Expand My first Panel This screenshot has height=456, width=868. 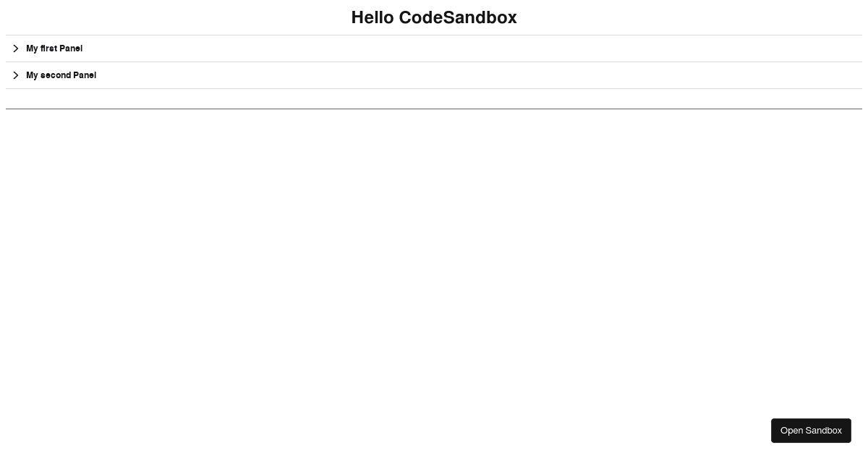[434, 48]
